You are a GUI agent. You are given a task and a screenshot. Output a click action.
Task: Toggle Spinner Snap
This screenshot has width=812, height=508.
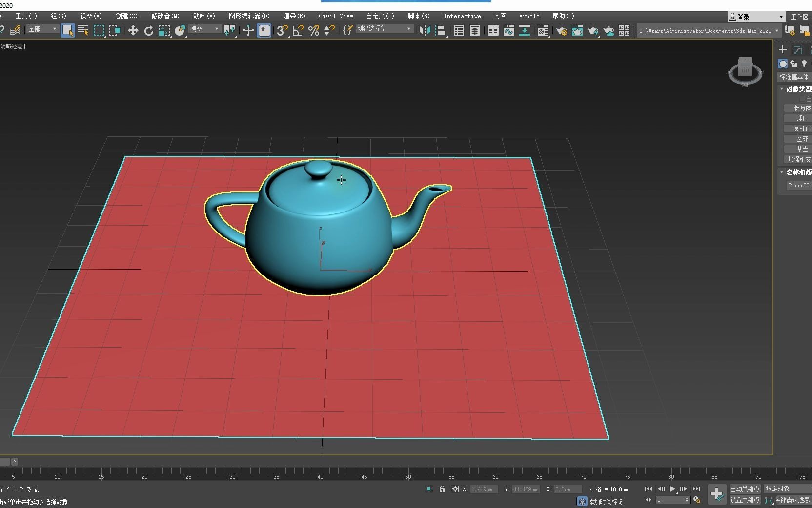pos(329,30)
